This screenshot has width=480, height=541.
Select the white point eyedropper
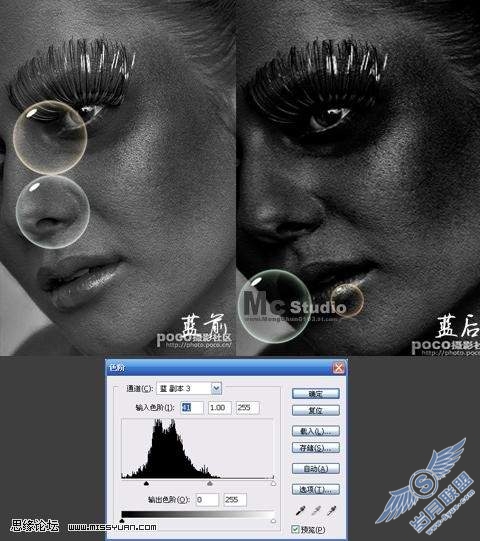[x=332, y=511]
